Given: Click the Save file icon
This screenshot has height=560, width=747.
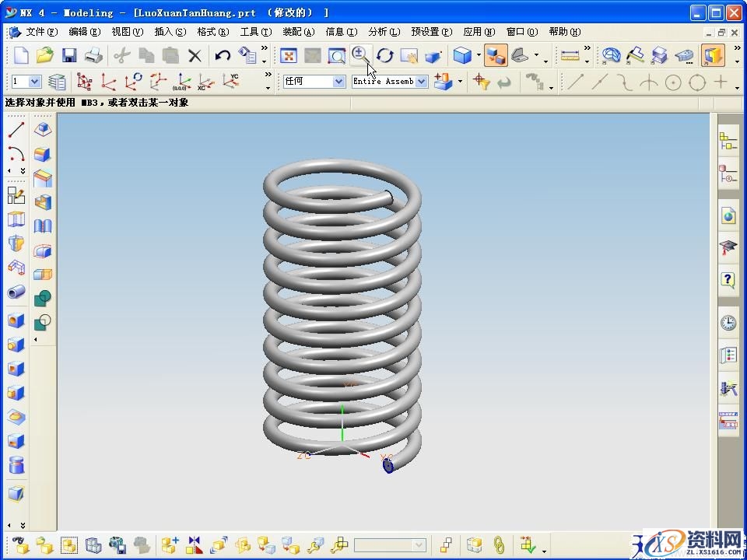Looking at the screenshot, I should [69, 55].
